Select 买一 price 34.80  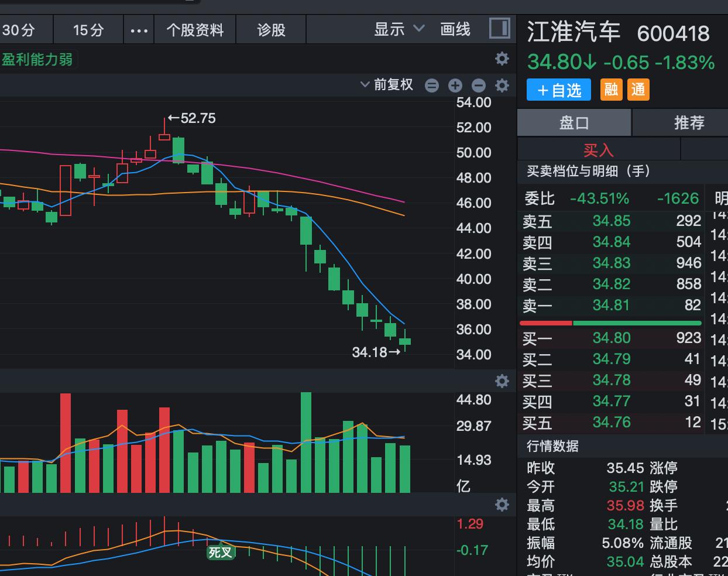tap(612, 338)
